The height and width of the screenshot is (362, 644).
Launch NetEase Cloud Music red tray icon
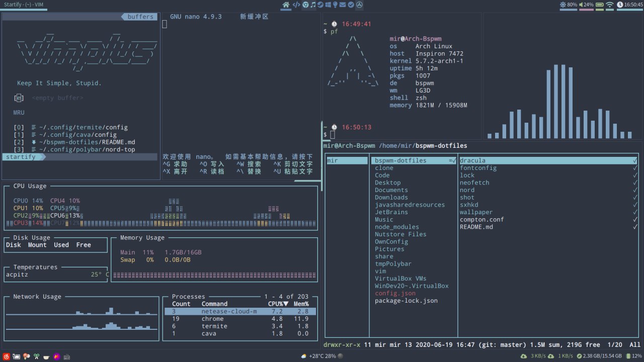point(6,356)
